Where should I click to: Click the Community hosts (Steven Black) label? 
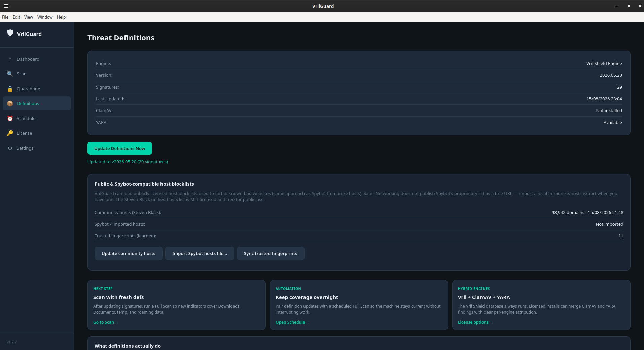128,212
